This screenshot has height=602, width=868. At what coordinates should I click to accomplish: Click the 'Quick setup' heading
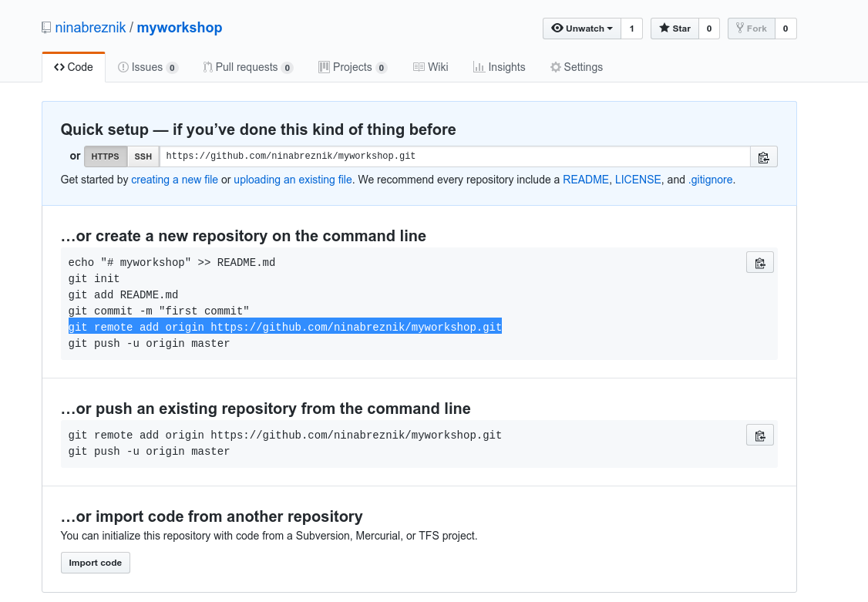pyautogui.click(x=258, y=129)
